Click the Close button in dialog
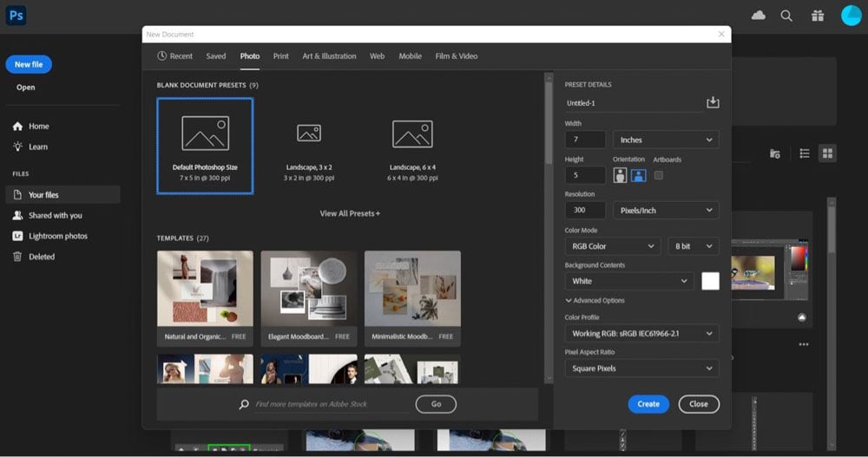Screen dimensions: 868x457 pyautogui.click(x=699, y=404)
